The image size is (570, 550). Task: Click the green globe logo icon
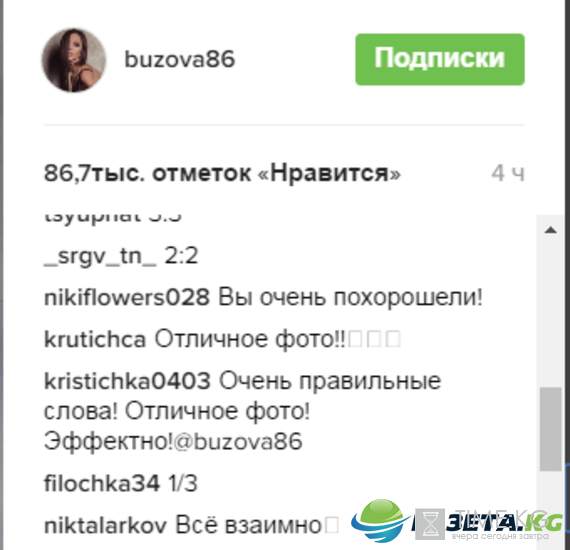(381, 521)
